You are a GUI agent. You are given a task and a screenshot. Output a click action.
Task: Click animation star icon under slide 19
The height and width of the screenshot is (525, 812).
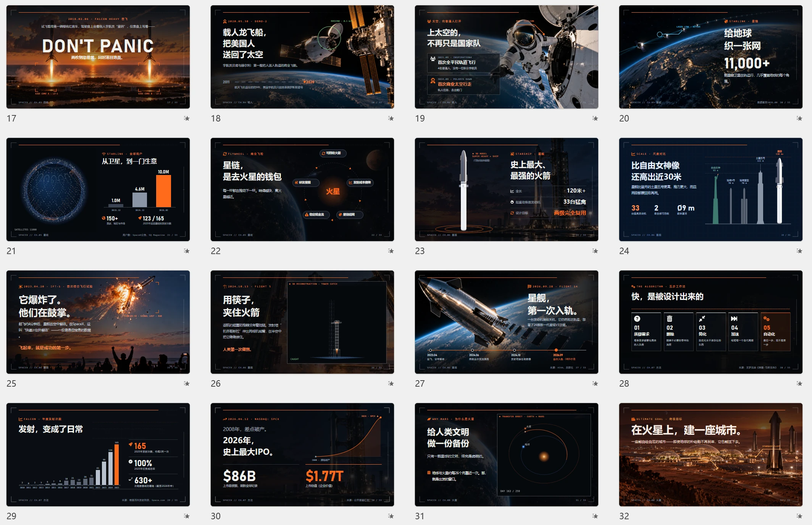(x=595, y=118)
